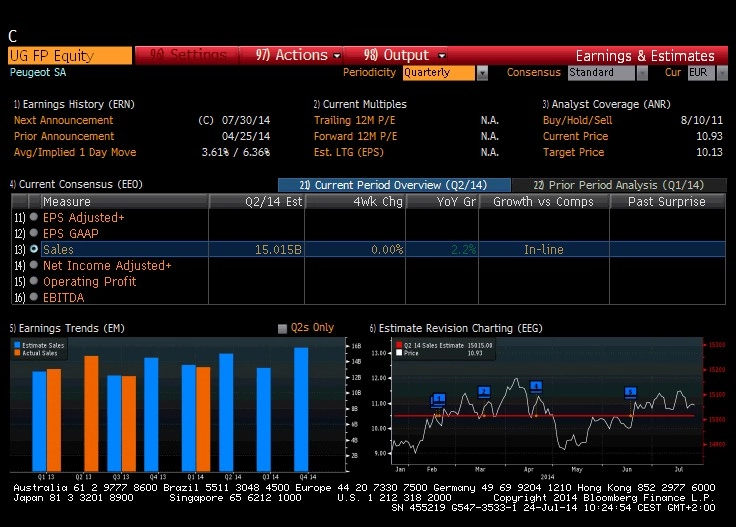The image size is (736, 527).
Task: Click the UG FP Equity ticker field
Action: (x=70, y=55)
